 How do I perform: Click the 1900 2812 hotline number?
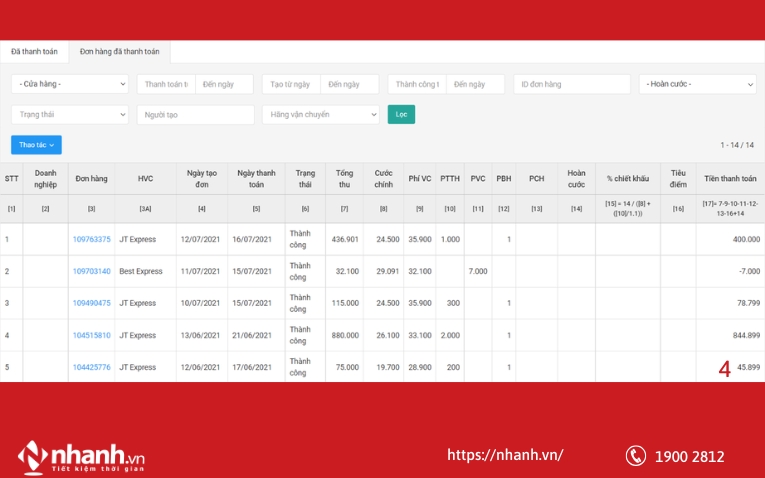pyautogui.click(x=689, y=457)
